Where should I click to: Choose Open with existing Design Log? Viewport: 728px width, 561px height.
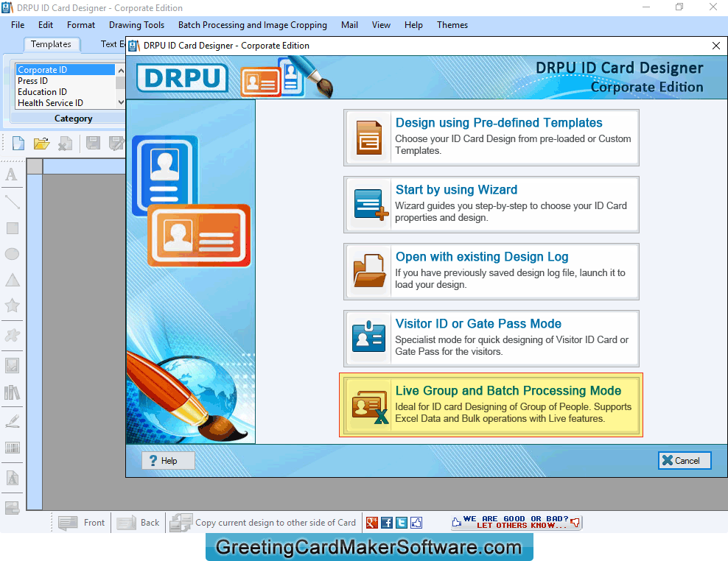point(491,272)
